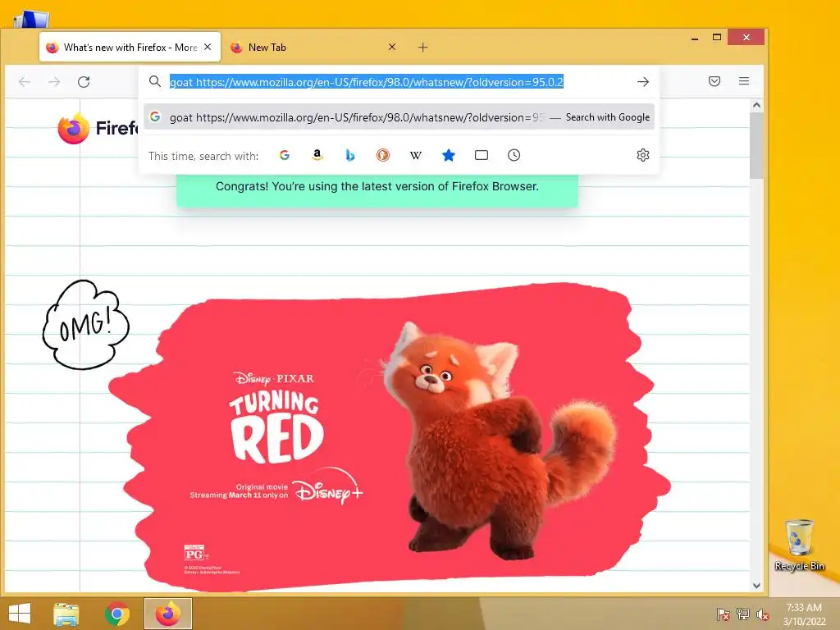Click the Turning Red promotional banner
Screen dimensions: 840x630
pos(390,436)
